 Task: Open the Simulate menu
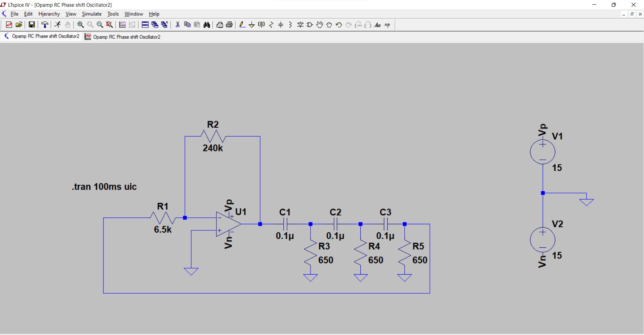pos(91,14)
